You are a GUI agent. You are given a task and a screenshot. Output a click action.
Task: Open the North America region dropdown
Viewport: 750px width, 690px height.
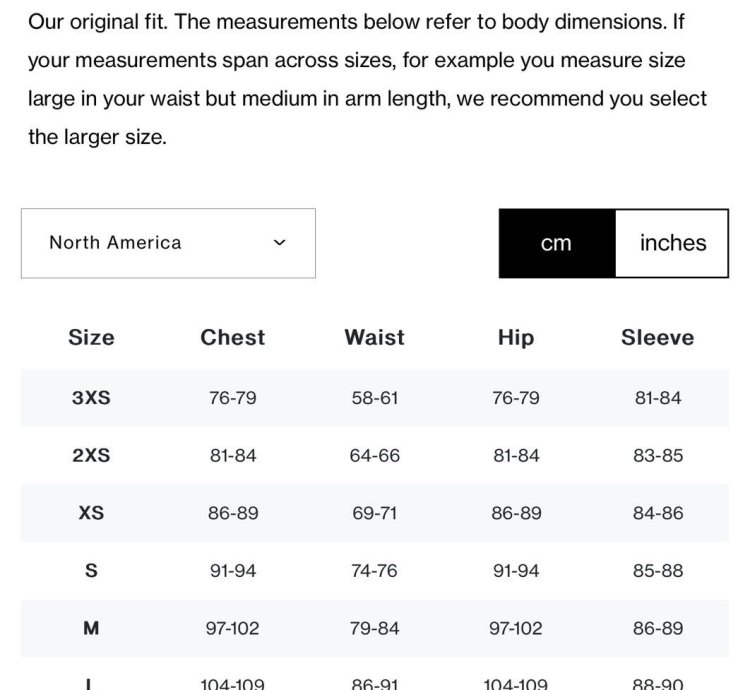click(x=168, y=243)
